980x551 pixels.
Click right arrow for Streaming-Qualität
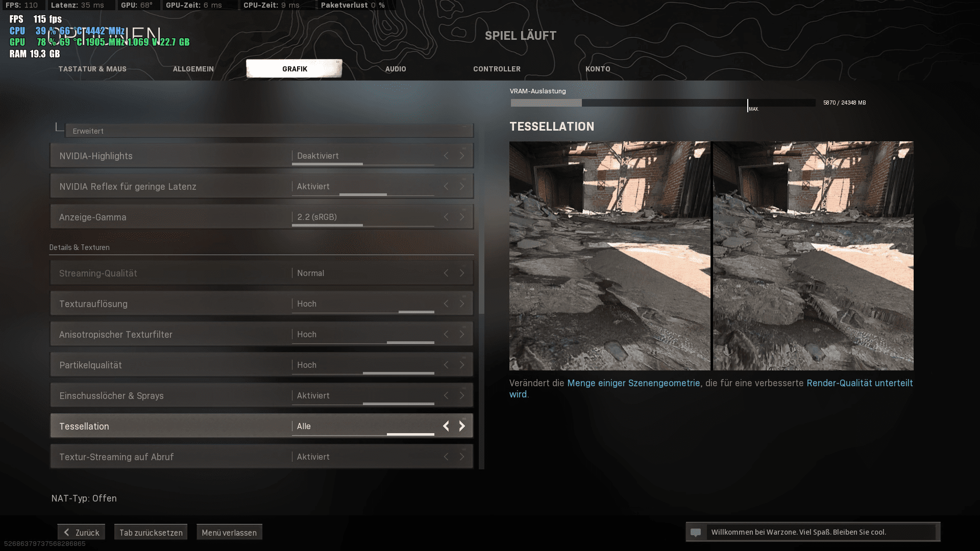(462, 273)
